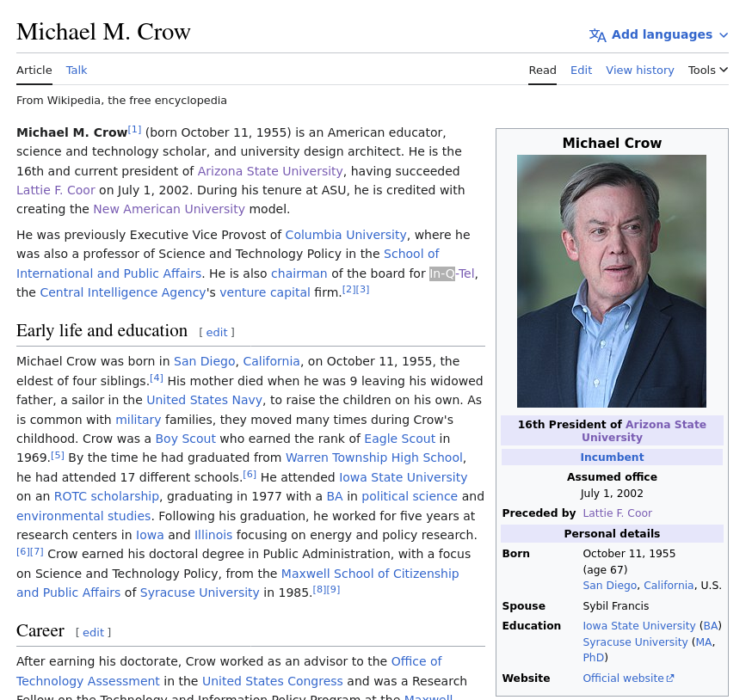This screenshot has height=700, width=752.
Task: Click the 'July 1, 2002' assumed office date
Action: coord(612,494)
